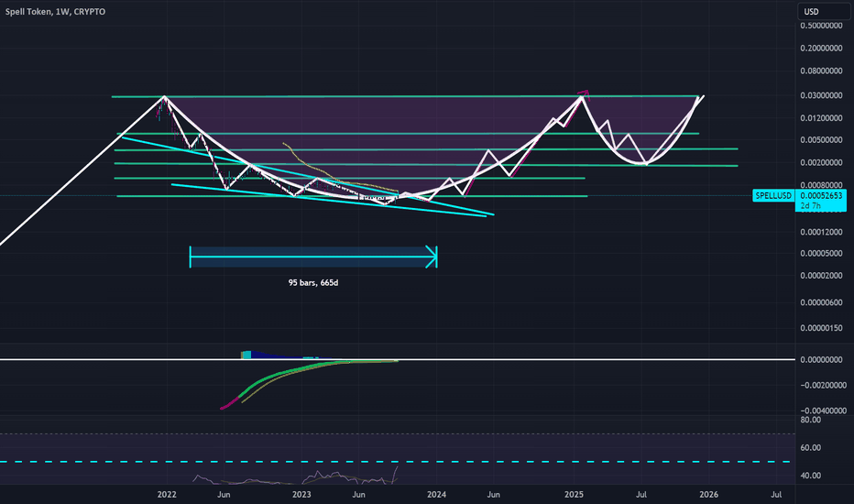Click the Jul label after 2026 on time axis
854x504 pixels.
[x=776, y=495]
